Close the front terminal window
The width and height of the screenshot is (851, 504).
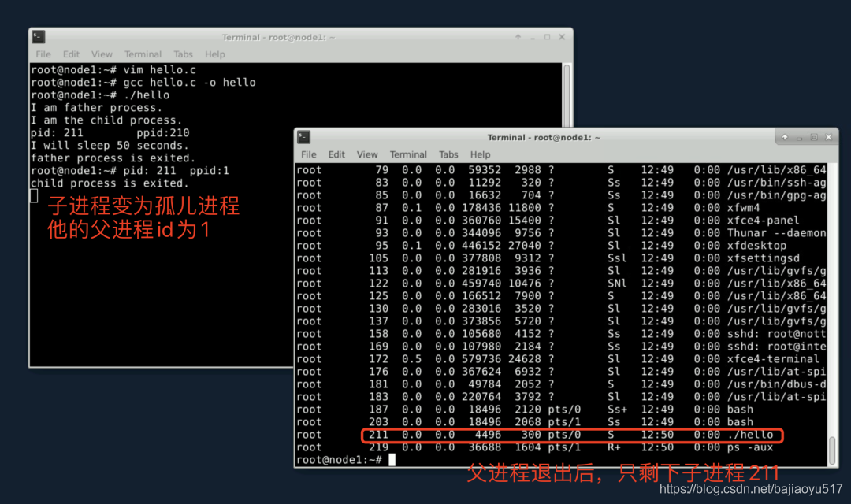tap(829, 137)
